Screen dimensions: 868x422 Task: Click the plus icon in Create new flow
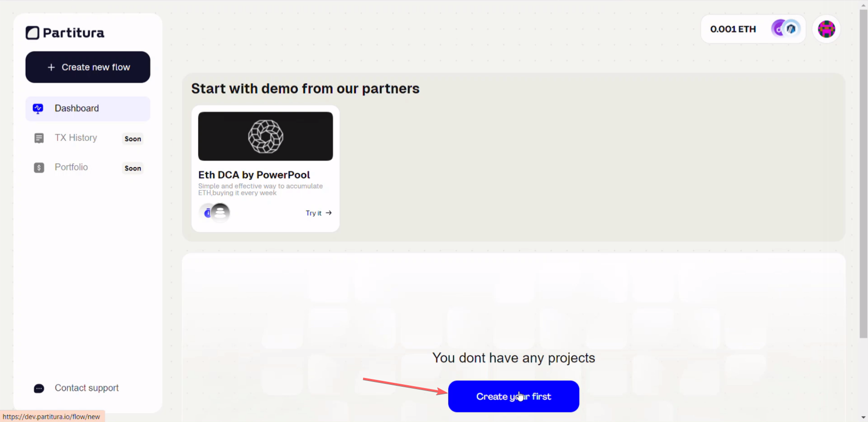point(51,67)
